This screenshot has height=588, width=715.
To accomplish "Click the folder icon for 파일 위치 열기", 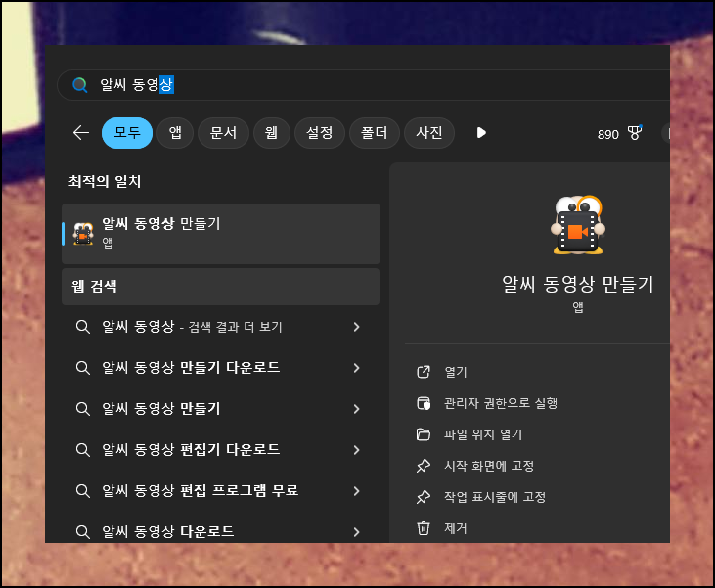I will tap(424, 434).
